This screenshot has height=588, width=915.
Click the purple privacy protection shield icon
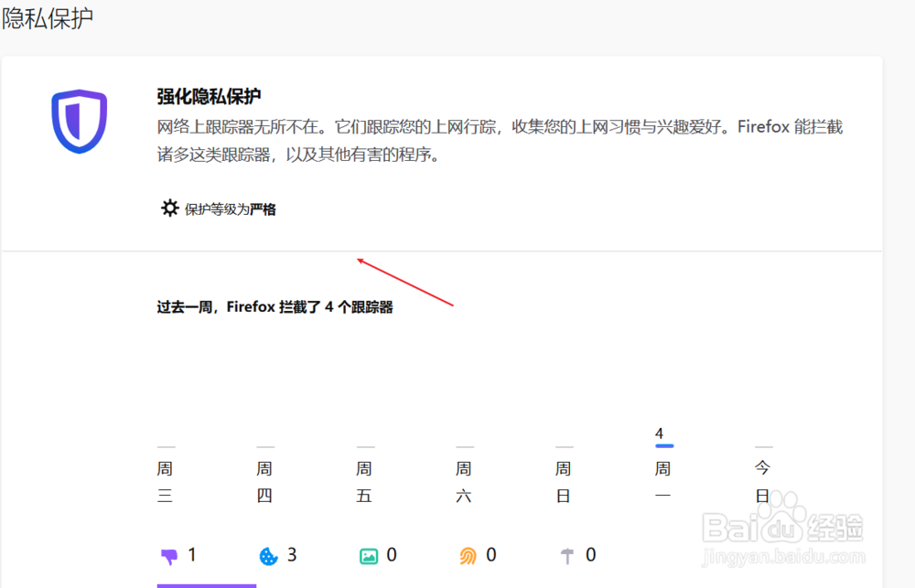[x=79, y=121]
